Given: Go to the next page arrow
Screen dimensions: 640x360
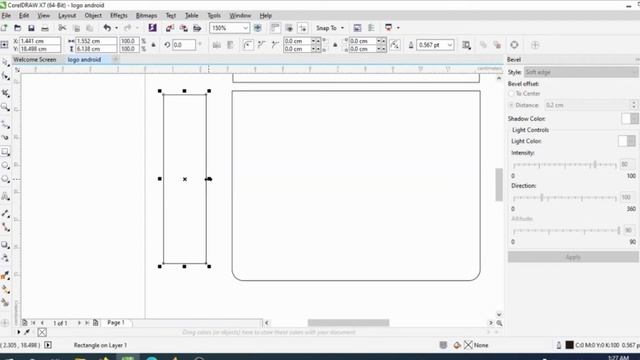Looking at the screenshot, I should (79, 323).
